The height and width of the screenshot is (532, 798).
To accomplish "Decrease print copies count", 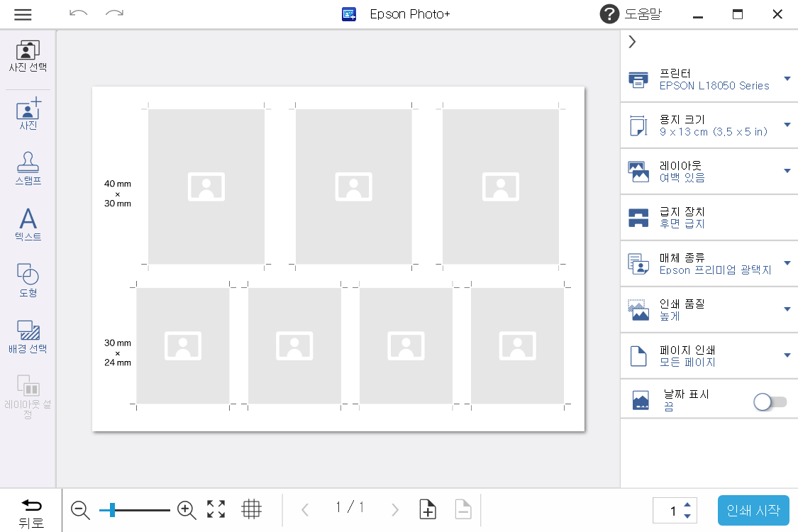I will pyautogui.click(x=687, y=516).
